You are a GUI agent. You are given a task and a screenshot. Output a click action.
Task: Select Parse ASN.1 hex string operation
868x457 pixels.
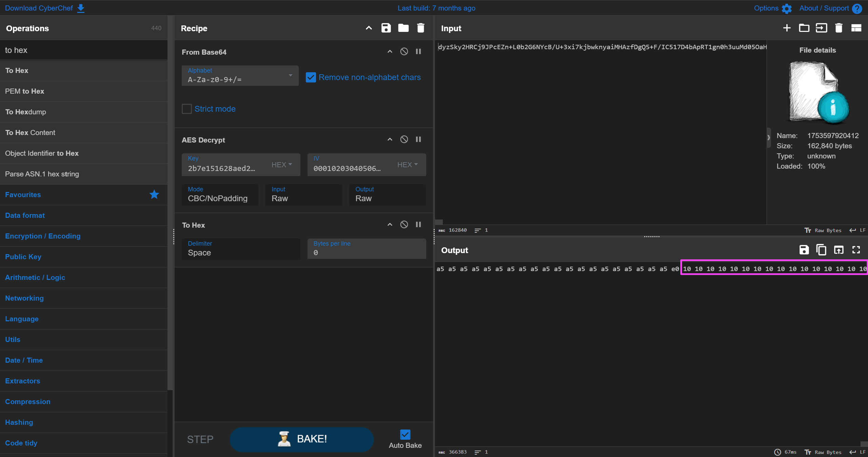click(84, 174)
